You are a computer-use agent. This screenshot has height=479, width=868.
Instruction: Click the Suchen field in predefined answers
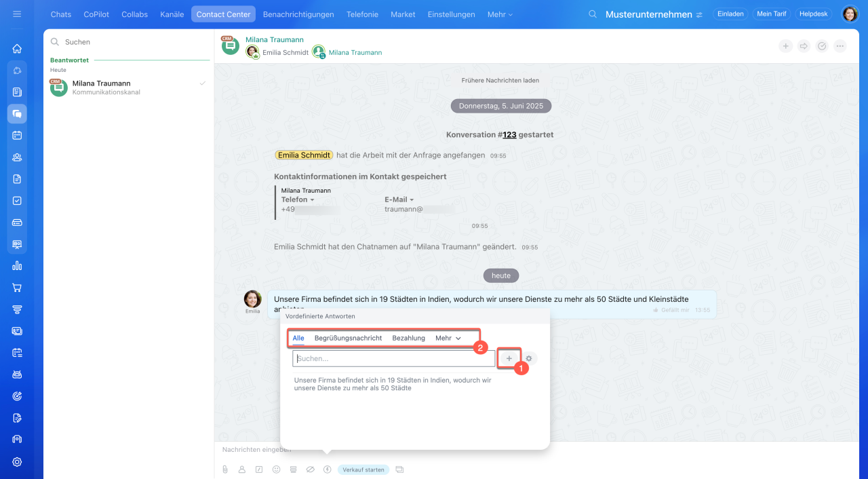click(x=394, y=358)
